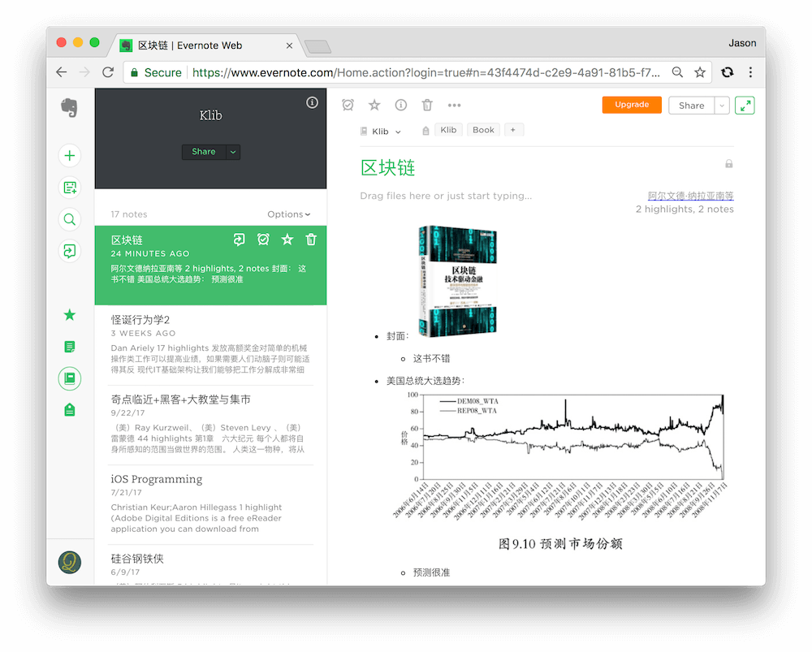Click the '2 highlights, 2 notes' text

point(685,209)
